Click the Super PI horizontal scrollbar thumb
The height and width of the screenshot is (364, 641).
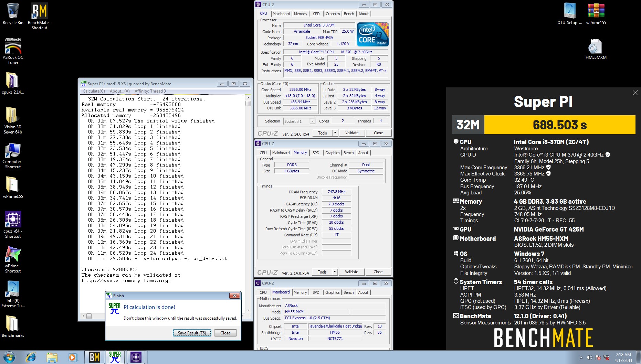tap(89, 316)
